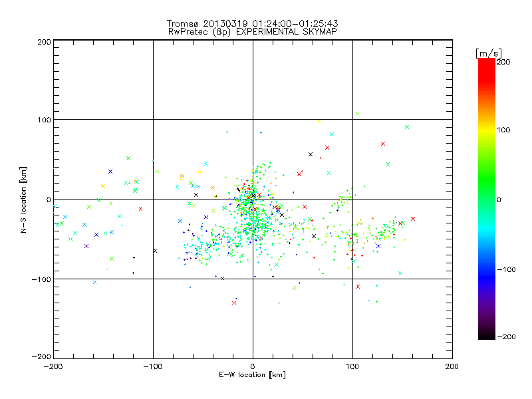This screenshot has height=399, width=532.
Task: Select the x-axis tick label -100
Action: point(153,366)
